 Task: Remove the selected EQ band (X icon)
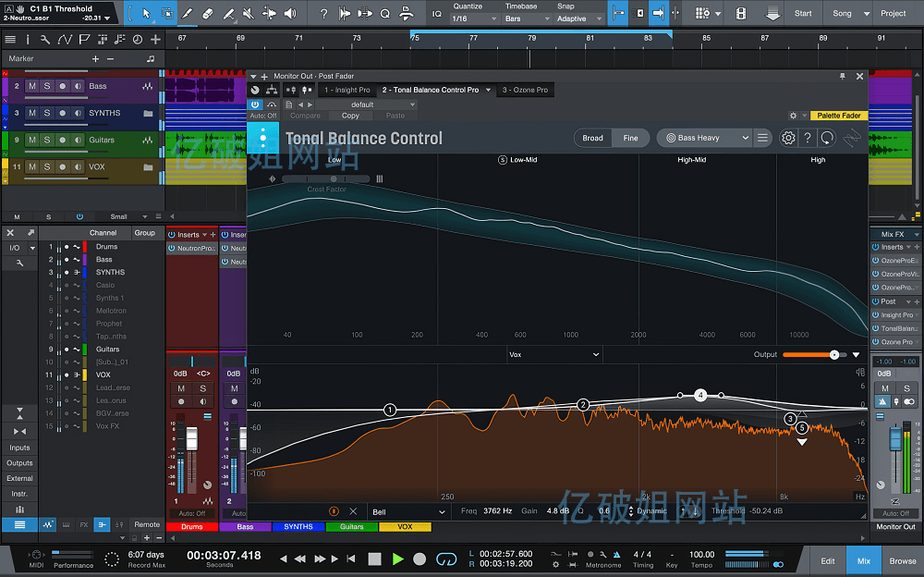coord(353,511)
